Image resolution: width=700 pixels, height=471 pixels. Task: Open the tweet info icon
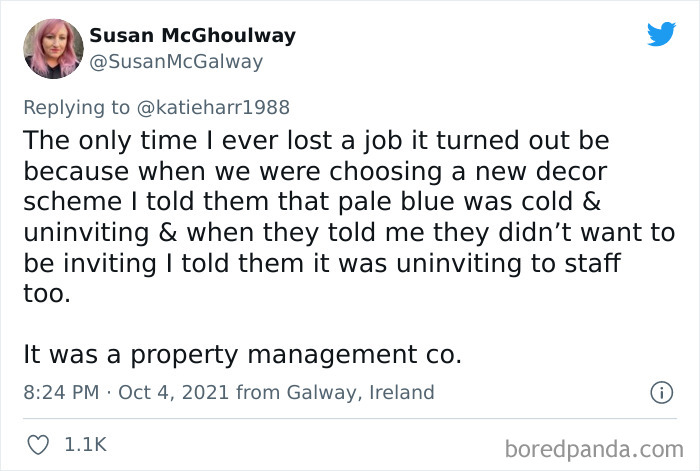tap(660, 393)
